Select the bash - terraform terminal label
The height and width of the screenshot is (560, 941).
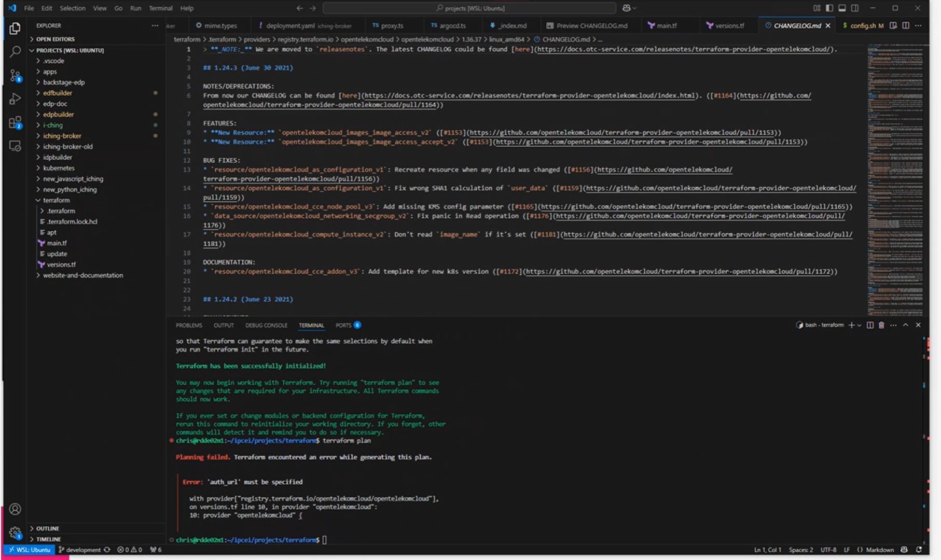click(820, 325)
